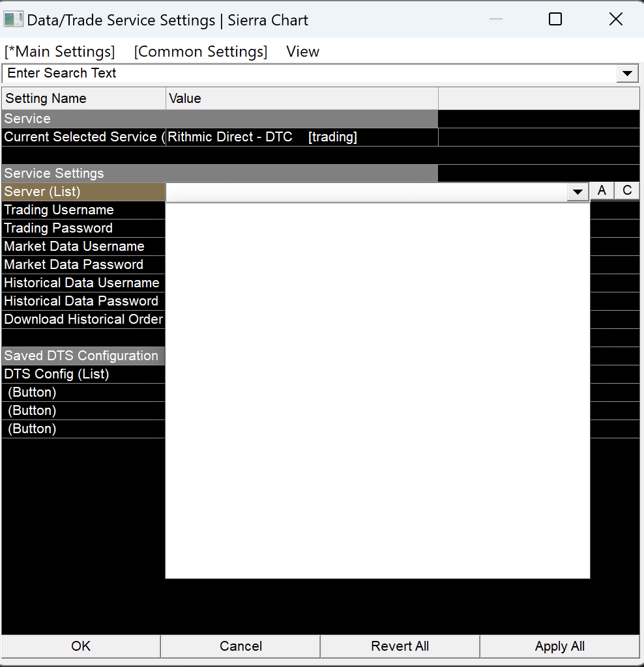Collapse the Server list dropdown arrow
Viewport: 644px width, 667px height.
[578, 192]
